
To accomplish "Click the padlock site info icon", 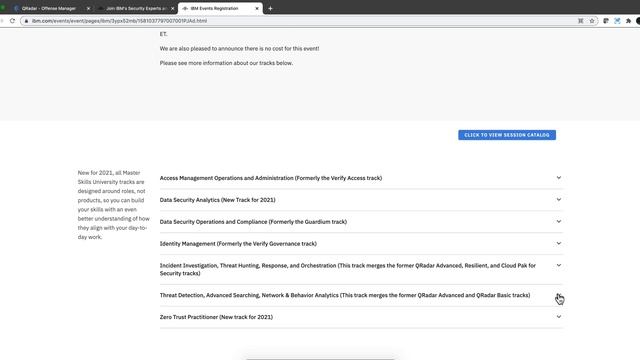I will [27, 21].
